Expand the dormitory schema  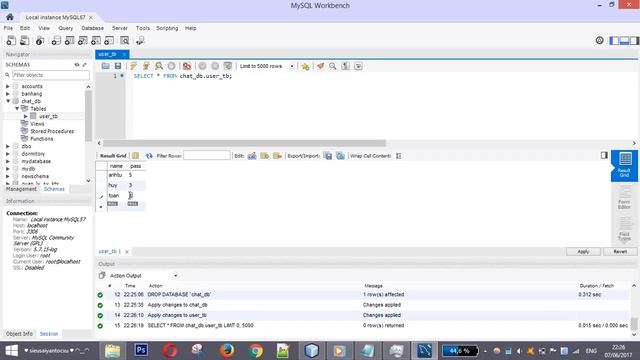click(x=8, y=154)
